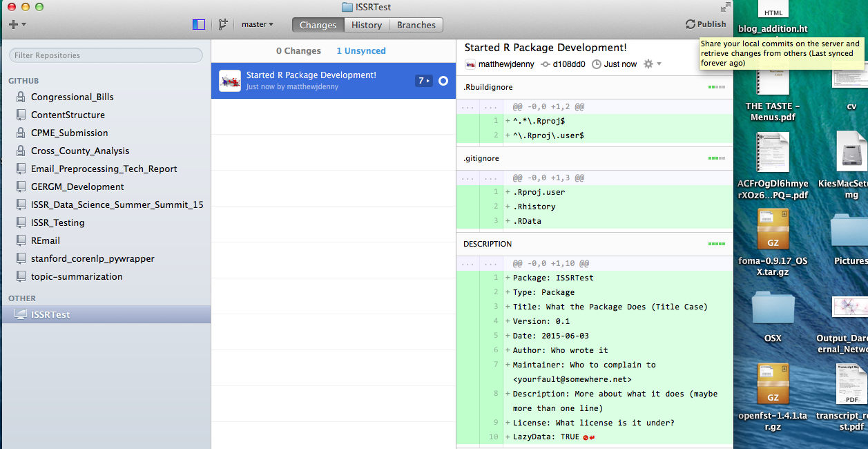Screen dimensions: 868x449
Task: Click the create branch icon beside master
Action: 222,25
